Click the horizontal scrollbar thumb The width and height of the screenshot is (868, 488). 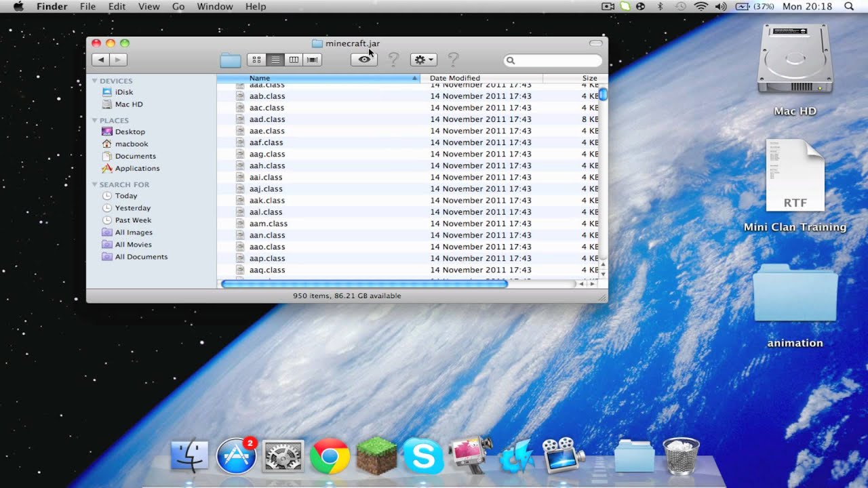(x=364, y=284)
